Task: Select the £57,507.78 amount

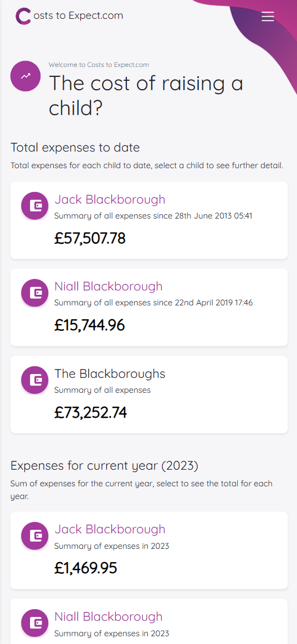Action: (x=90, y=238)
